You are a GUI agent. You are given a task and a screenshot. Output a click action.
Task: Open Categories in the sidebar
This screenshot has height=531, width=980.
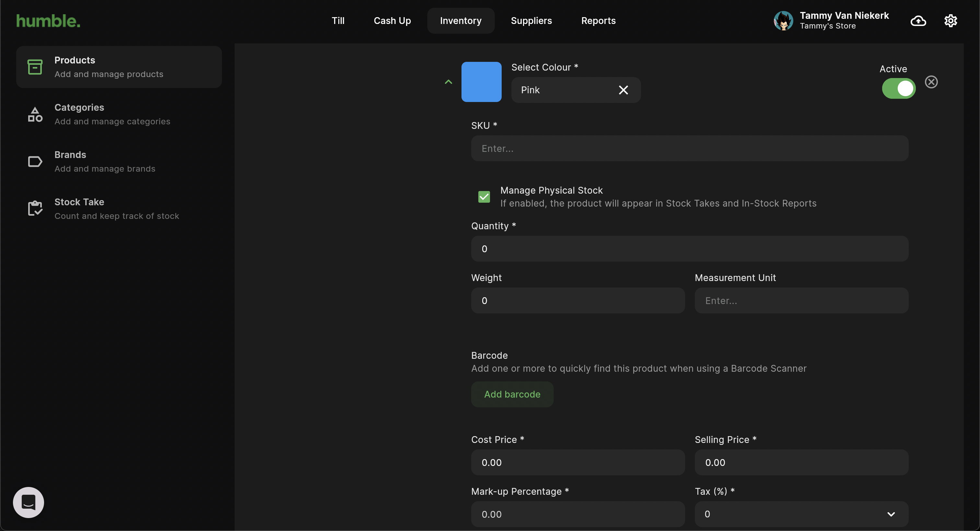(119, 114)
